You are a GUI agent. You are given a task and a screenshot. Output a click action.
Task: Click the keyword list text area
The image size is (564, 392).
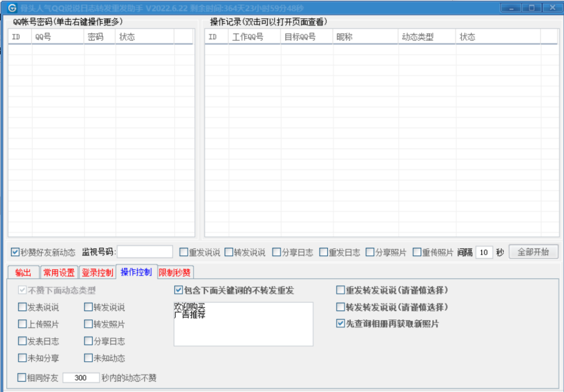(x=243, y=324)
